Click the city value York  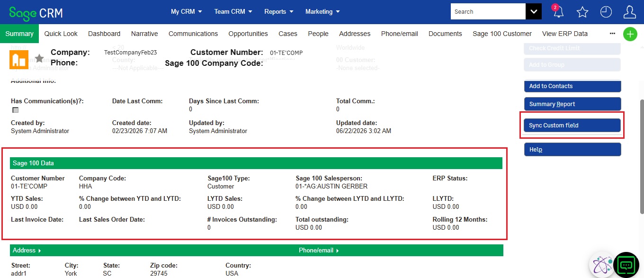[x=71, y=273]
